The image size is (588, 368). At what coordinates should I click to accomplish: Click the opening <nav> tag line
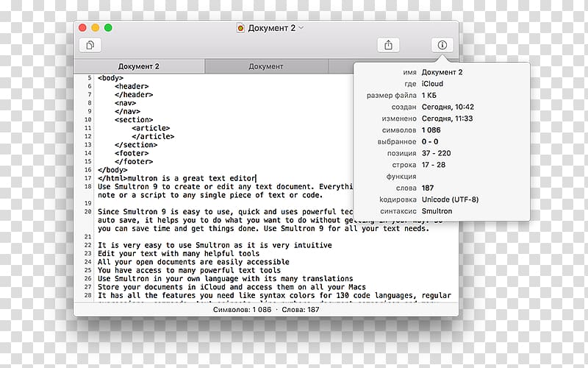[125, 103]
